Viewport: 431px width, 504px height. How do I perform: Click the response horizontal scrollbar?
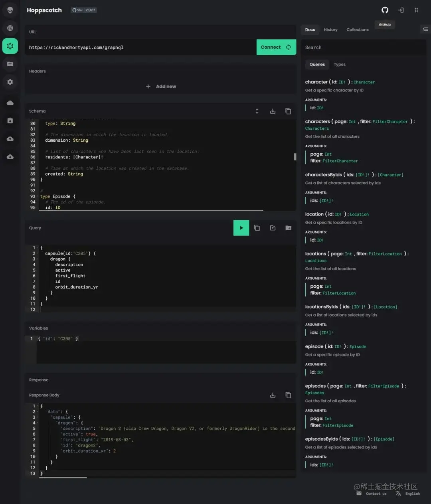pyautogui.click(x=63, y=477)
